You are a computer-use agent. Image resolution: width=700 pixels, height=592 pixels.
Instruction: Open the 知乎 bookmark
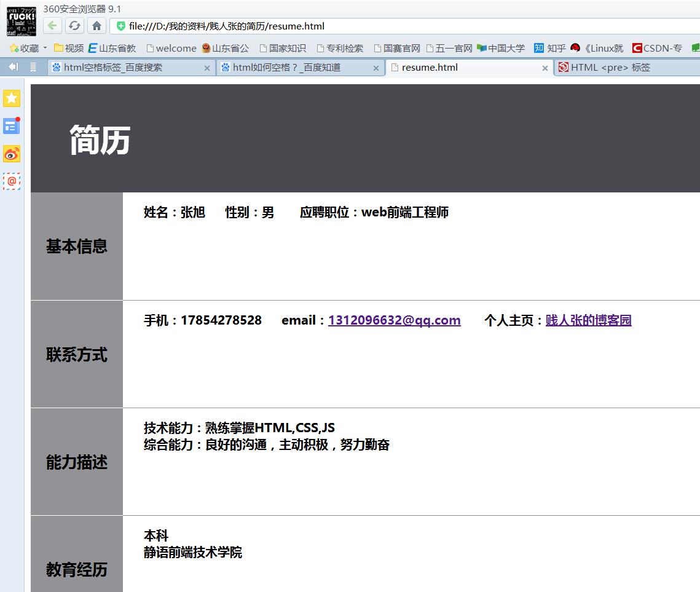point(550,48)
